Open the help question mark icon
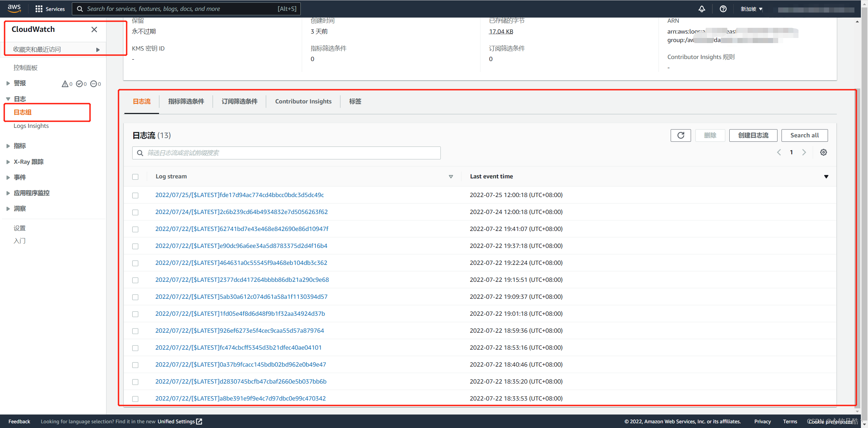 tap(723, 9)
